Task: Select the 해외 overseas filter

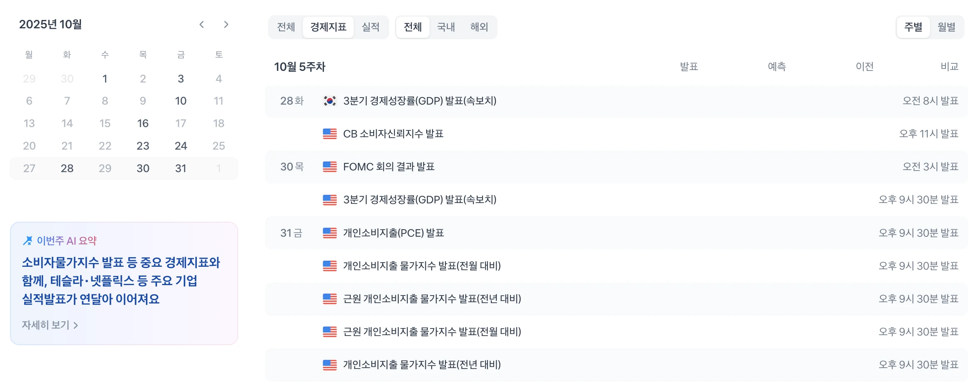Action: 479,27
